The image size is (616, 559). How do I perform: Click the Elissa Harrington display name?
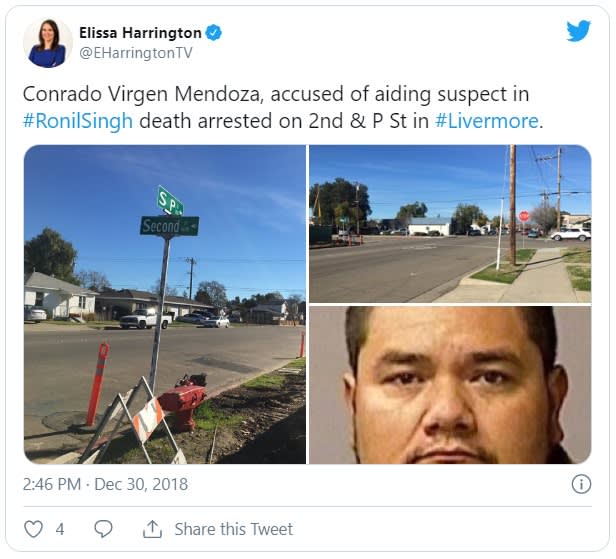141,33
